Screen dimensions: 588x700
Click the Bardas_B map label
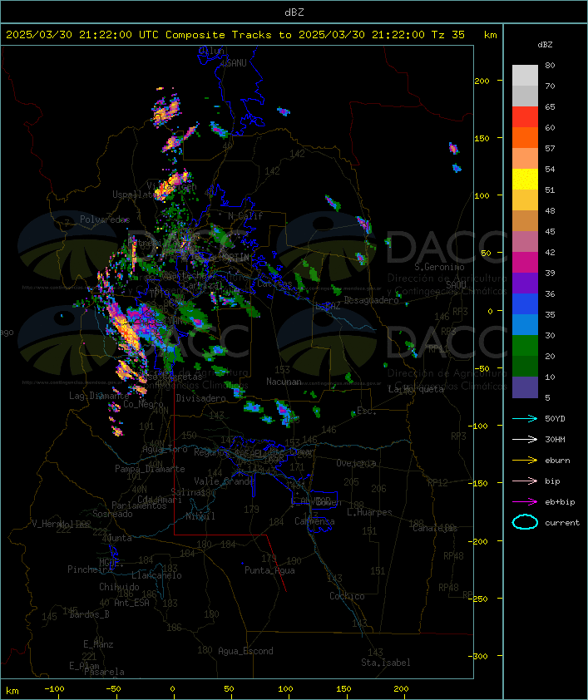89,614
